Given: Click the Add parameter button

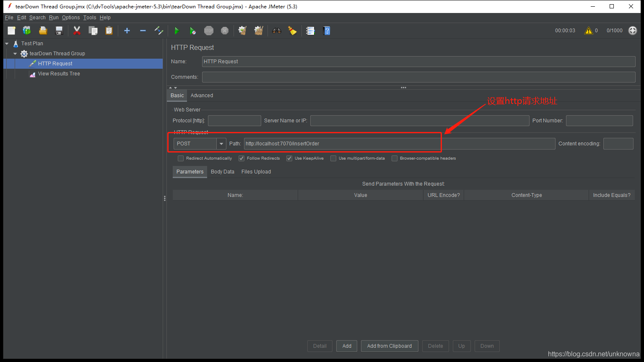Looking at the screenshot, I should [347, 346].
